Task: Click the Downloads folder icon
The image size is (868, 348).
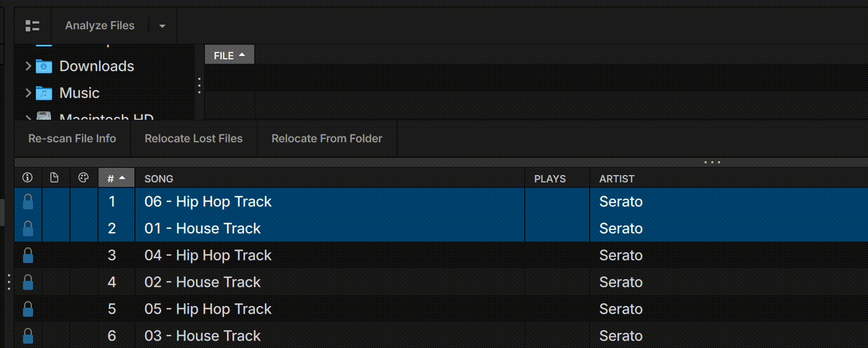Action: 44,66
